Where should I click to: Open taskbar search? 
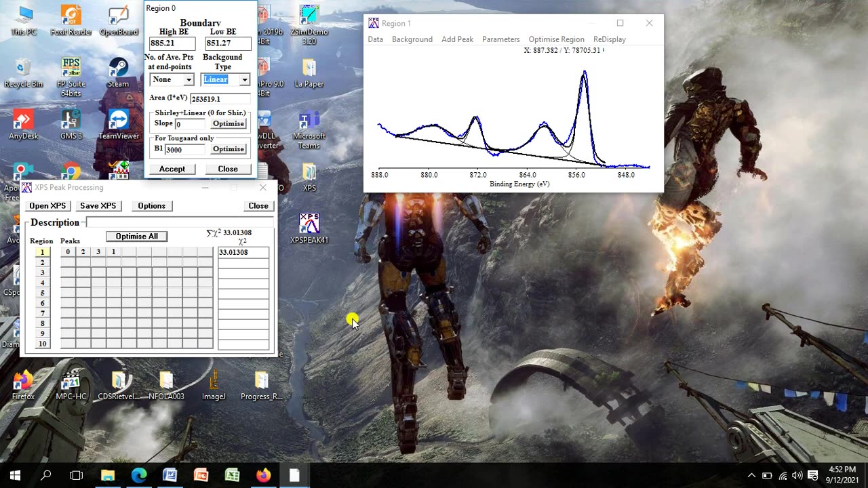[x=46, y=476]
